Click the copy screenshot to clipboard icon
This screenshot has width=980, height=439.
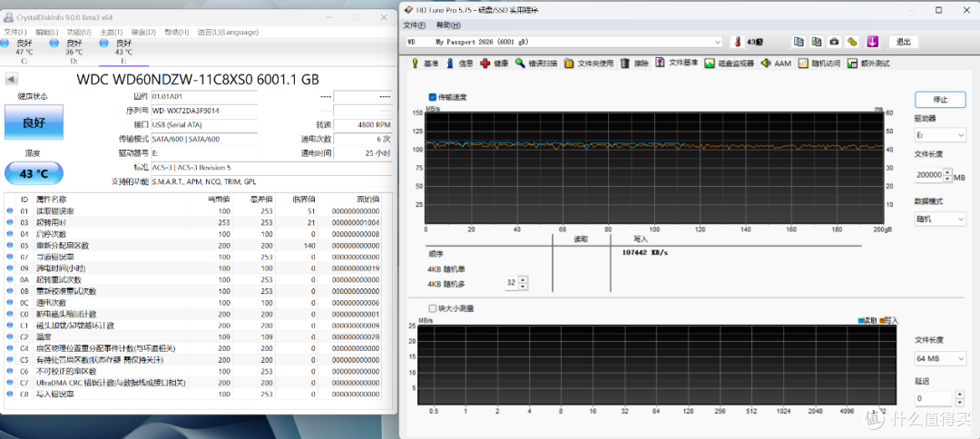pos(817,42)
